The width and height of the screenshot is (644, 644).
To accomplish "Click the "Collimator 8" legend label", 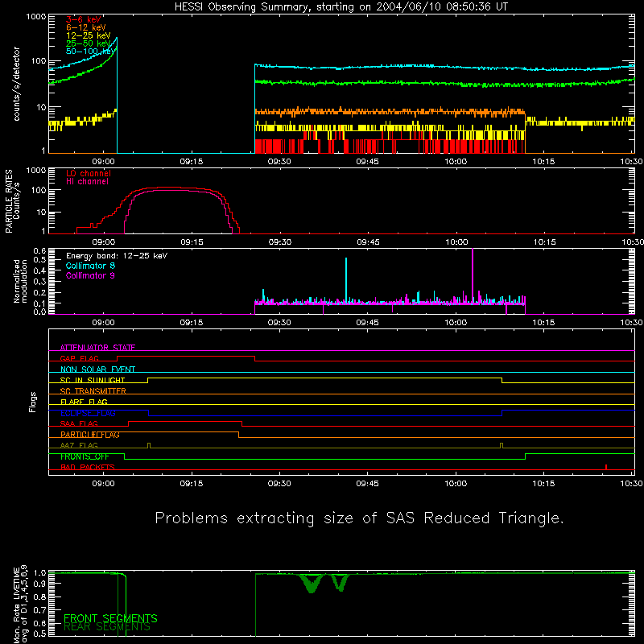I will pos(90,266).
